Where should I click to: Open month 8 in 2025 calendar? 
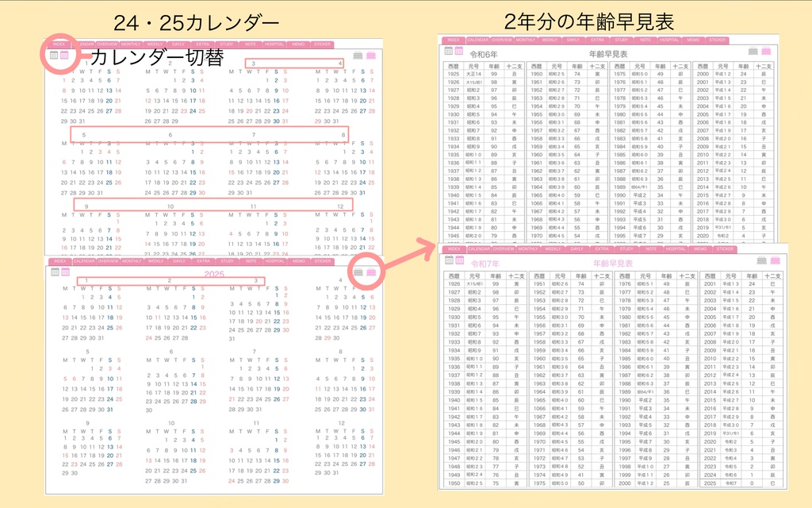point(340,352)
